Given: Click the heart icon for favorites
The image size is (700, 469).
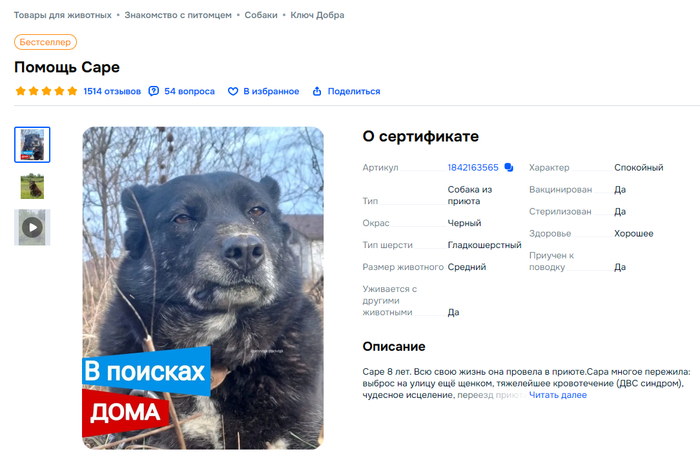Looking at the screenshot, I should point(233,91).
